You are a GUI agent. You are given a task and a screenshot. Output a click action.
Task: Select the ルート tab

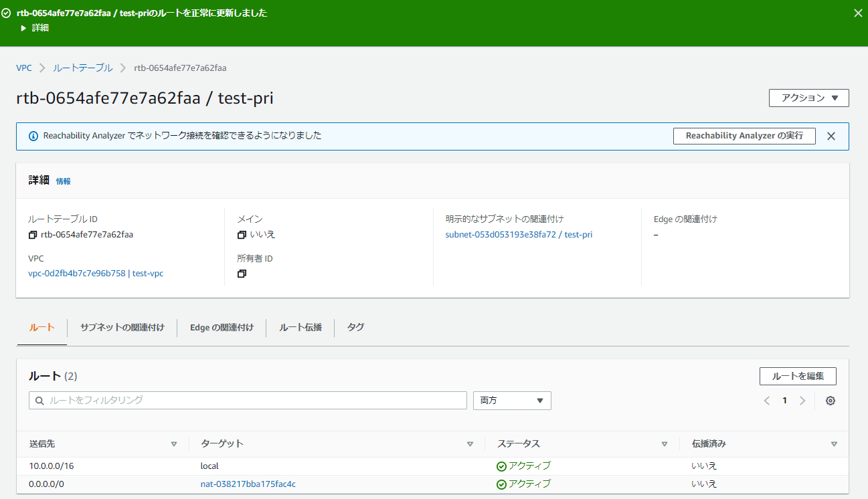click(x=42, y=328)
